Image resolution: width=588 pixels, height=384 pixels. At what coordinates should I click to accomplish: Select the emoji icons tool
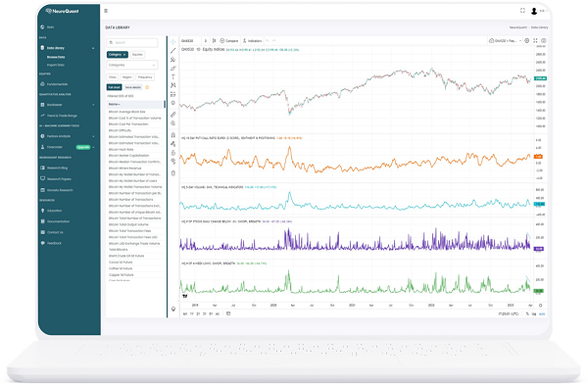point(173,103)
